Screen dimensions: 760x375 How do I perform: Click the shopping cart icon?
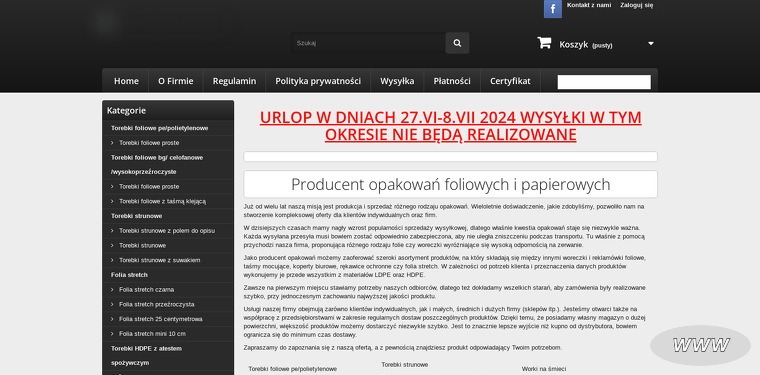coord(544,43)
